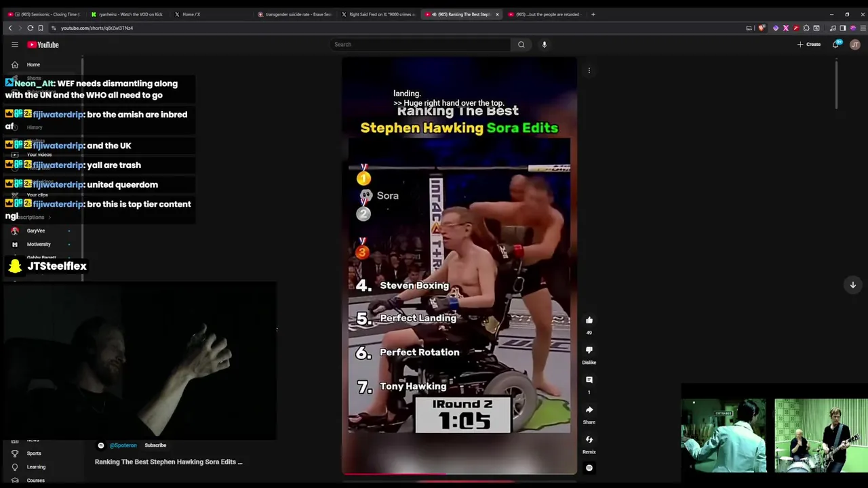The width and height of the screenshot is (868, 488).
Task: Remix this Short
Action: (589, 439)
